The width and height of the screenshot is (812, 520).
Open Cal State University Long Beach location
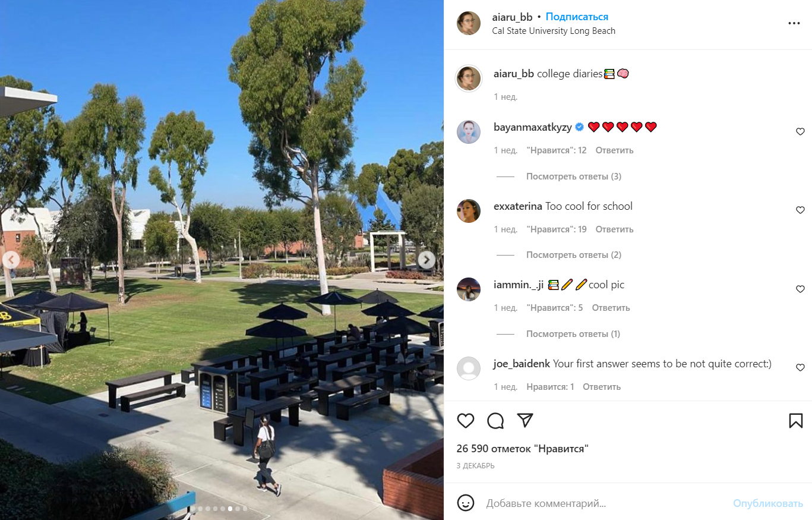[x=554, y=31]
